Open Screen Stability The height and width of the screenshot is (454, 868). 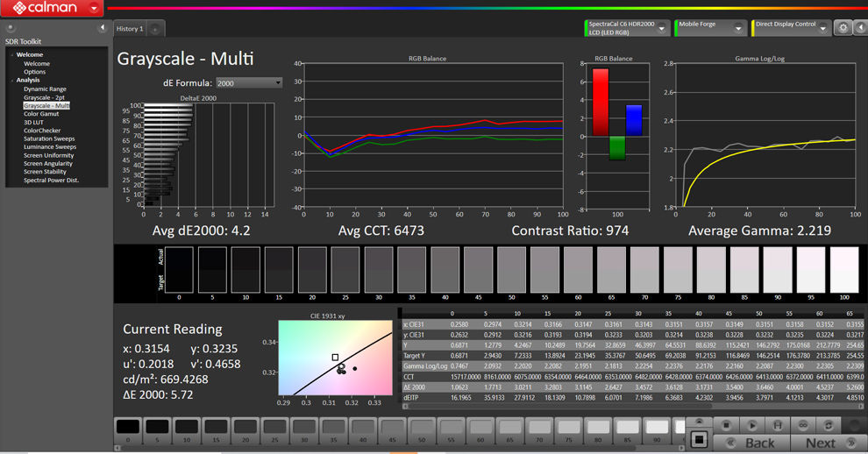pyautogui.click(x=45, y=172)
